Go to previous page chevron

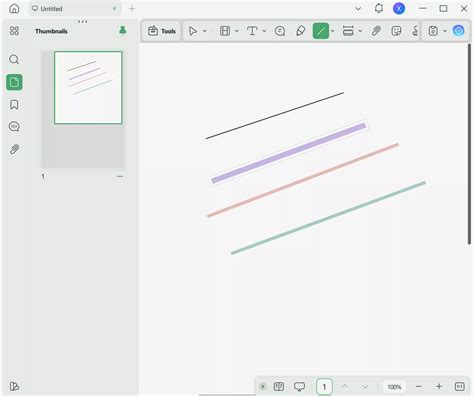tap(345, 387)
